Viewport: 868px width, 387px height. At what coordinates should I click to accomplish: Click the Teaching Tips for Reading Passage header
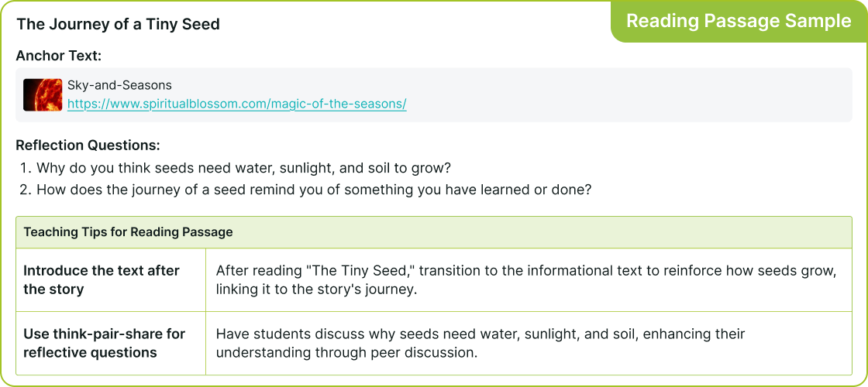click(x=128, y=232)
